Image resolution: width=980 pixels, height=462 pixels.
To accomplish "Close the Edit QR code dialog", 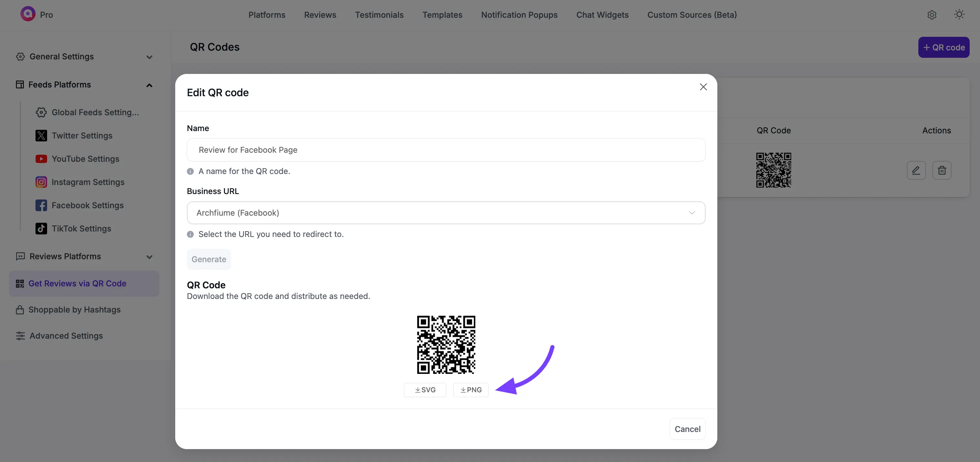I will 703,87.
